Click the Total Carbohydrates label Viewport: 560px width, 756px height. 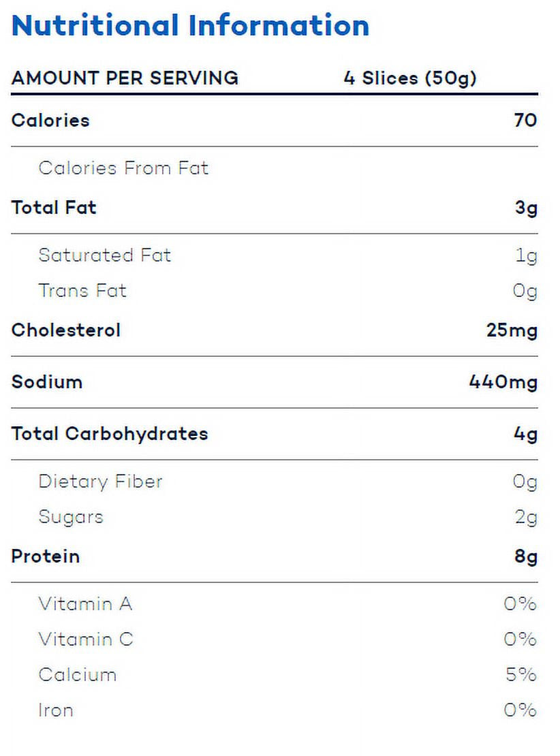pos(110,434)
